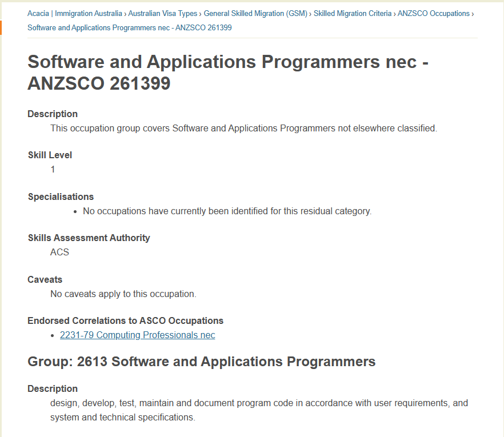504x437 pixels.
Task: Click 'No caveats apply to this occupation' text
Action: (x=123, y=294)
